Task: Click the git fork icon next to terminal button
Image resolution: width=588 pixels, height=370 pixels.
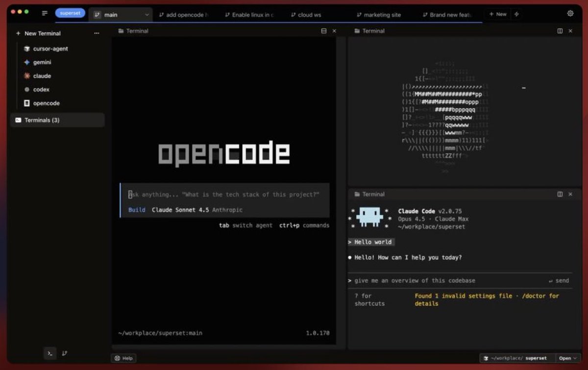Action: [x=65, y=353]
